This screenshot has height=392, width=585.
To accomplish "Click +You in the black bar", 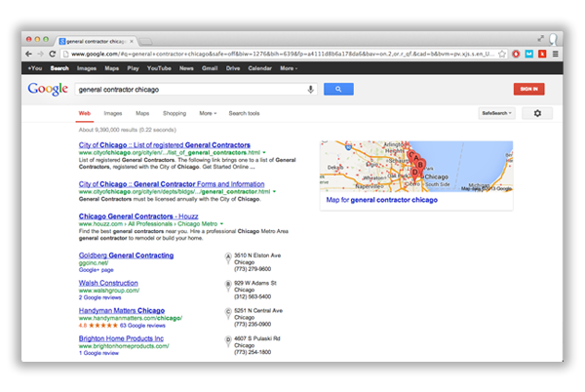I will 35,68.
